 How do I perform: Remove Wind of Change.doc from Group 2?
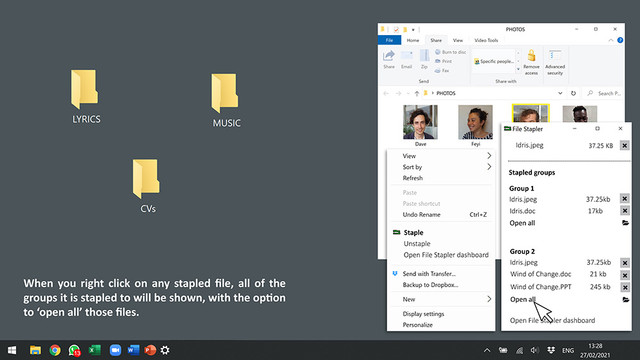click(624, 275)
